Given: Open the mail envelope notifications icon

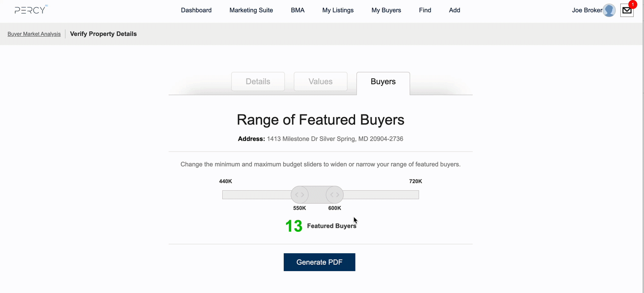Looking at the screenshot, I should click(627, 11).
